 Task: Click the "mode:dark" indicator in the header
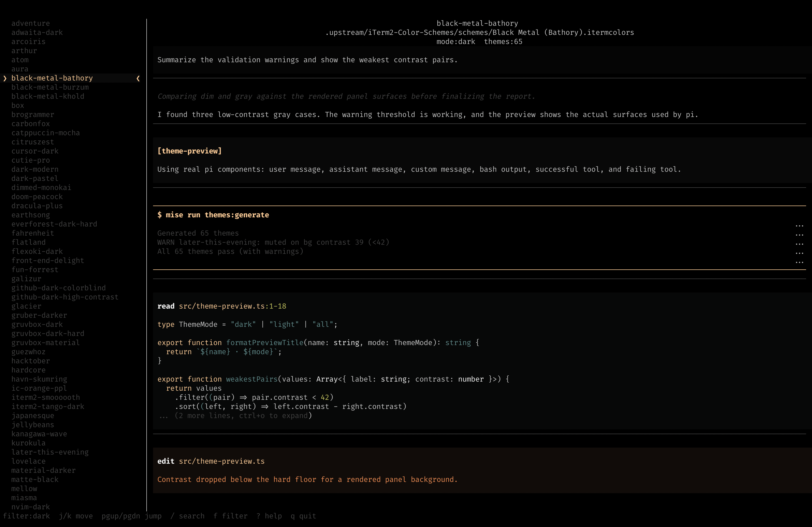pos(456,42)
